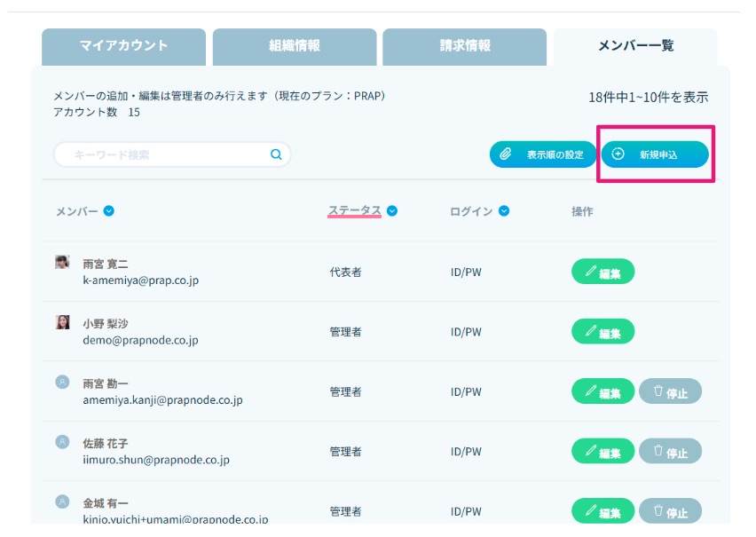The image size is (756, 537).
Task: Go to the 請求情報 tab
Action: click(465, 46)
